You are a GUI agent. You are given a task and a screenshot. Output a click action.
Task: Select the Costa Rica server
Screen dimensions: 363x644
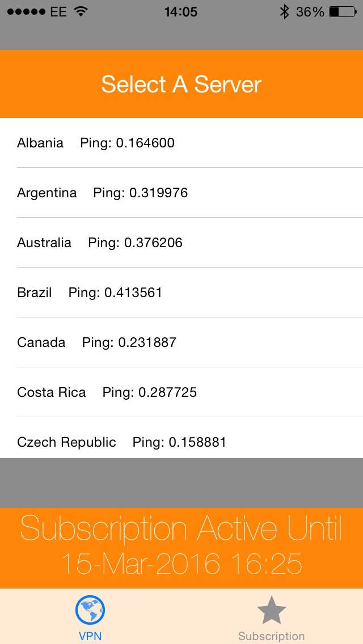pyautogui.click(x=181, y=392)
